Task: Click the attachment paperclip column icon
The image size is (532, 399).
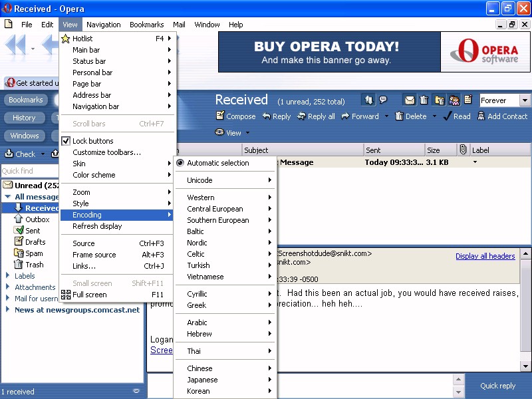Action: coord(463,150)
